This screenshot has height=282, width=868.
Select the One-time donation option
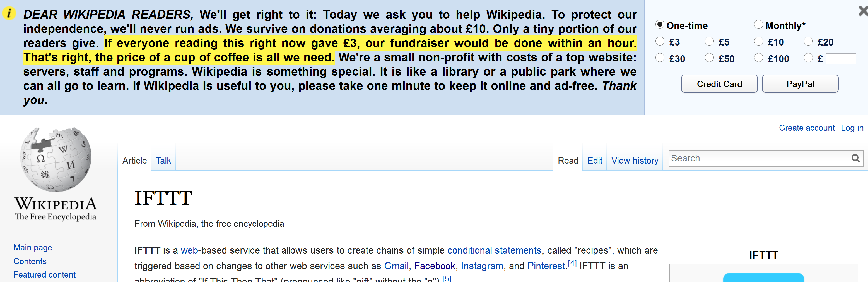point(660,25)
